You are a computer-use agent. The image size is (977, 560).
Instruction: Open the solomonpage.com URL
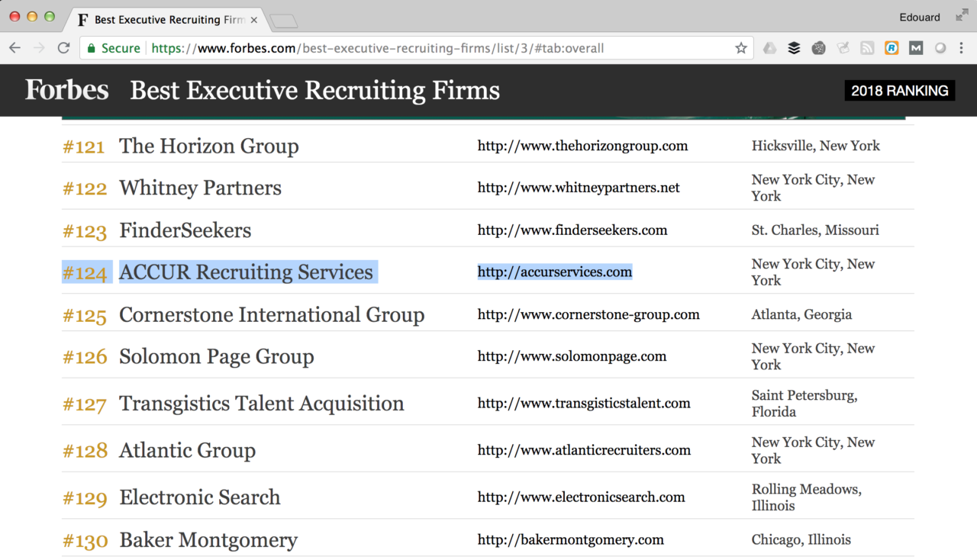click(x=572, y=356)
